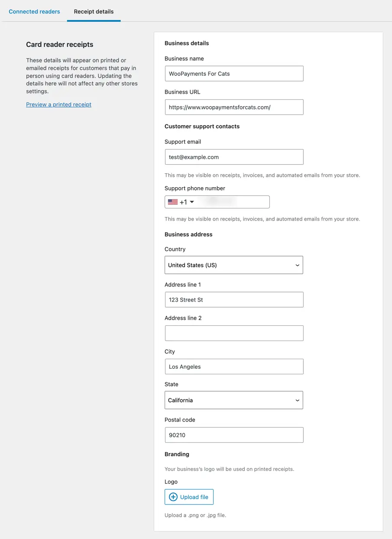Click the Postal code field
The image size is (392, 539).
coord(234,435)
